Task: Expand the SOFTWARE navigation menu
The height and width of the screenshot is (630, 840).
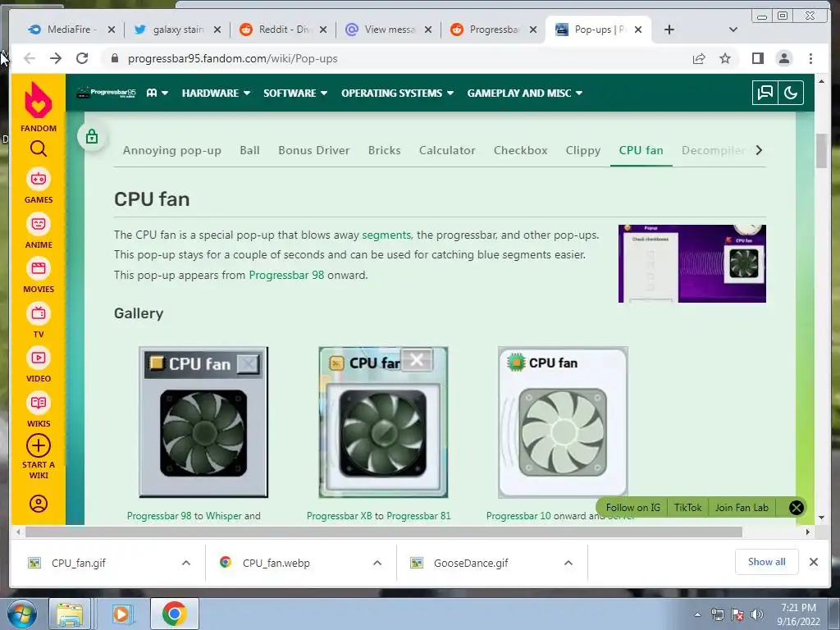Action: click(295, 94)
